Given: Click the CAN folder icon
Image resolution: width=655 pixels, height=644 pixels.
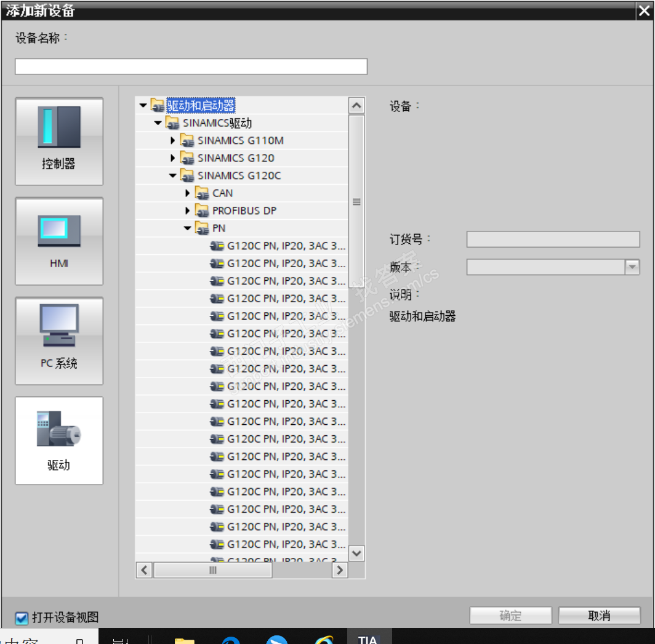Looking at the screenshot, I should [202, 193].
